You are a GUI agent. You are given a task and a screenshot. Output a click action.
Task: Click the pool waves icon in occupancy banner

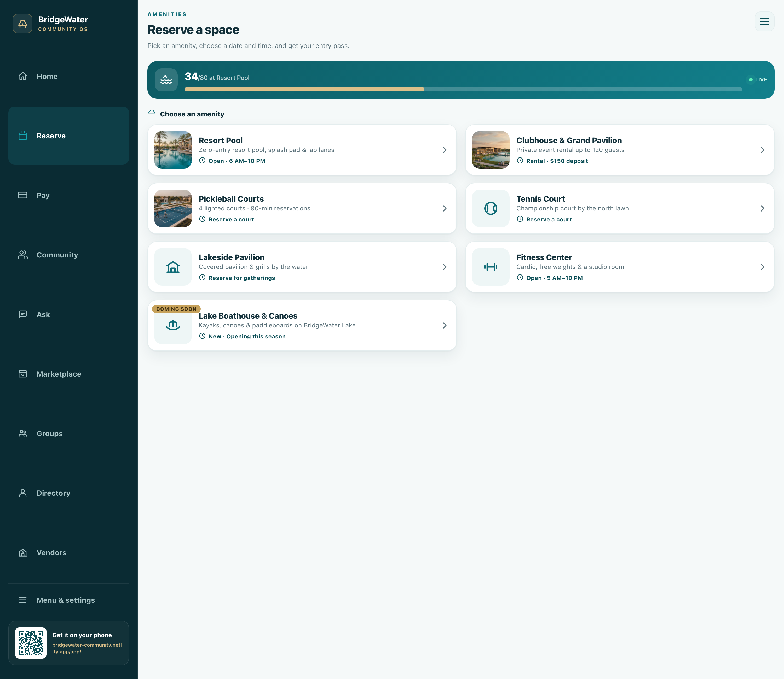tap(166, 80)
